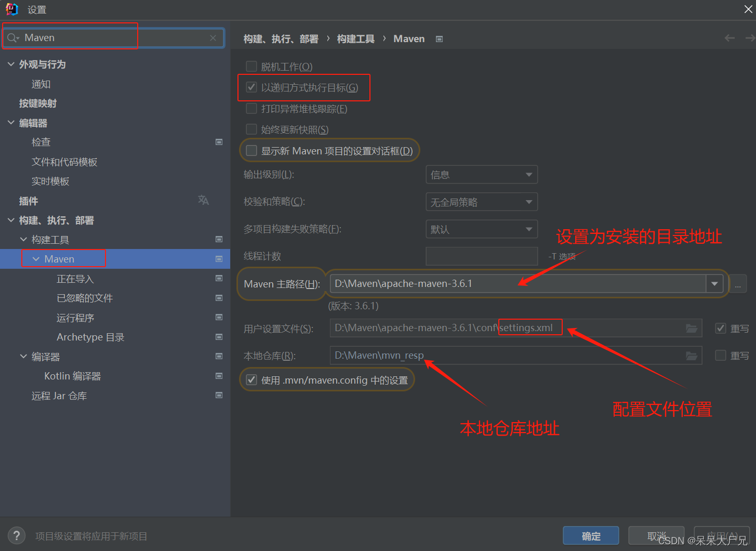Viewport: 756px width, 551px height.
Task: Click the project-level icon beside 编译器
Action: pyautogui.click(x=219, y=356)
